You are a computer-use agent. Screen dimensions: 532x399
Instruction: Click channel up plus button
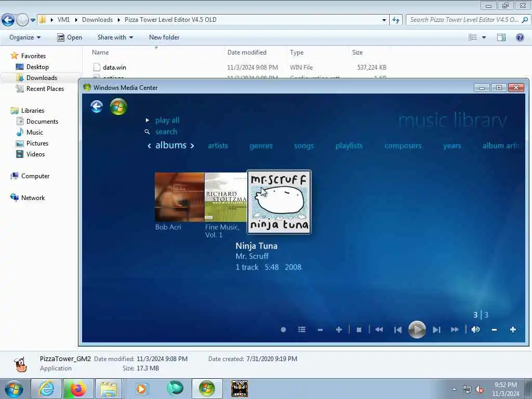(x=339, y=329)
